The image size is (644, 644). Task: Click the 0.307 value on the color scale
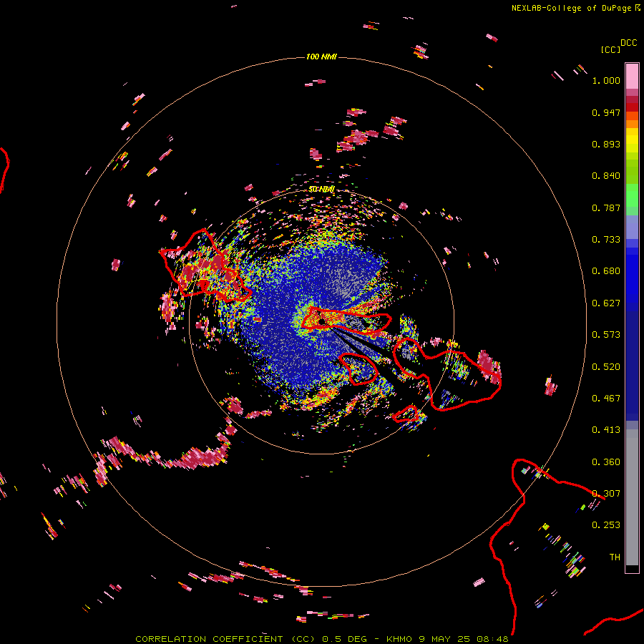click(x=606, y=494)
